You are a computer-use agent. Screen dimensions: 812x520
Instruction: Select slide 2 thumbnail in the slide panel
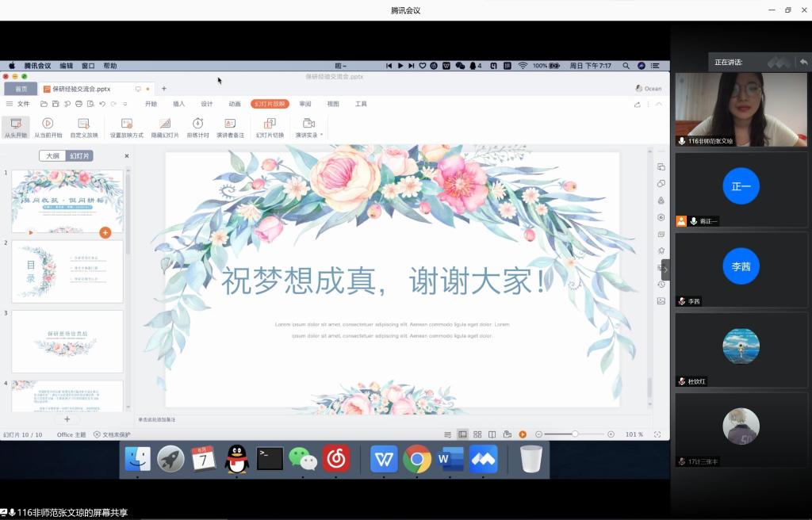pos(67,271)
